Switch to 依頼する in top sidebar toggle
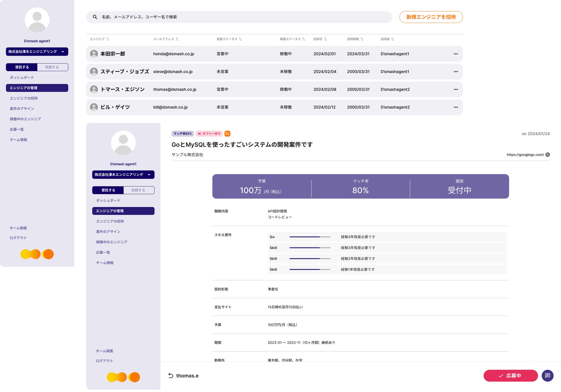 (x=52, y=67)
